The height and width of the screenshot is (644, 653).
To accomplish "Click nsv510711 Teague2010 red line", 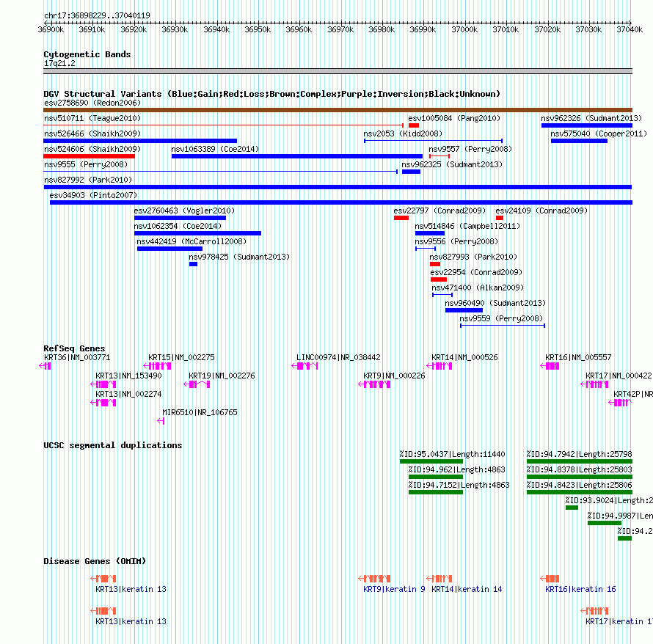I will pos(223,125).
